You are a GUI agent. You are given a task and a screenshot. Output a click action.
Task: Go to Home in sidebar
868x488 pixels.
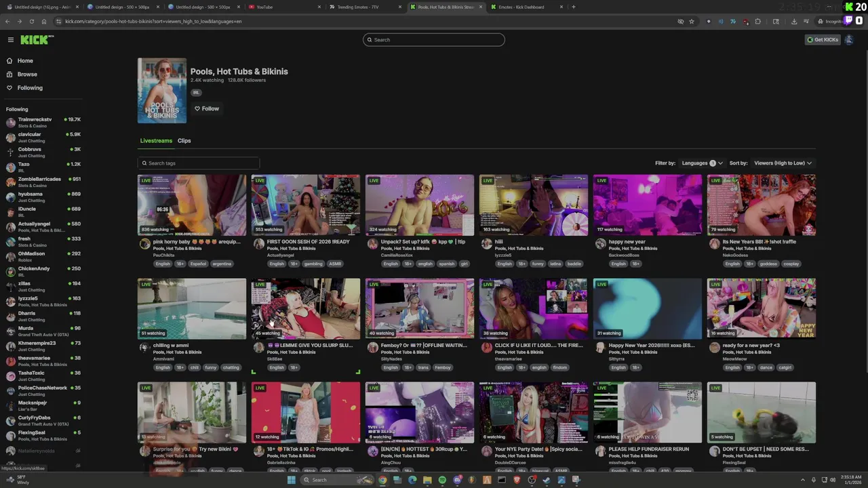click(25, 61)
